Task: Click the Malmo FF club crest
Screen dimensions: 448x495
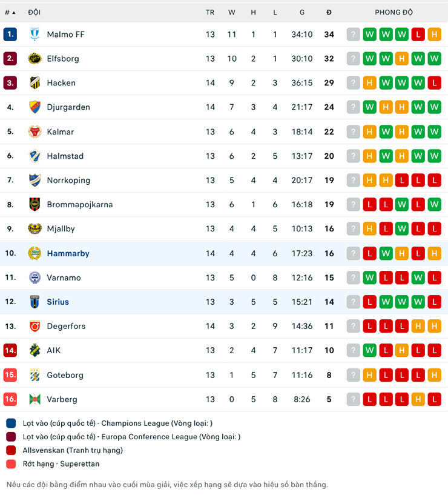Action: coord(35,35)
